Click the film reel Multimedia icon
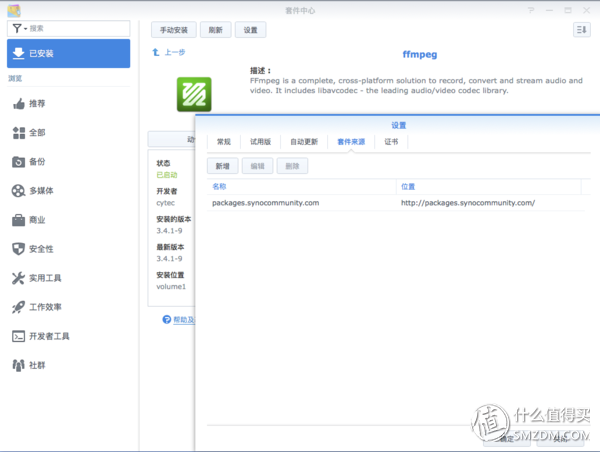Screen dimensions: 600x452 [18, 191]
